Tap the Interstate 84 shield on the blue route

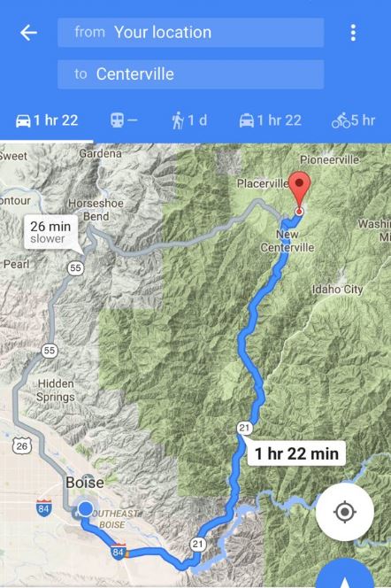pos(118,551)
